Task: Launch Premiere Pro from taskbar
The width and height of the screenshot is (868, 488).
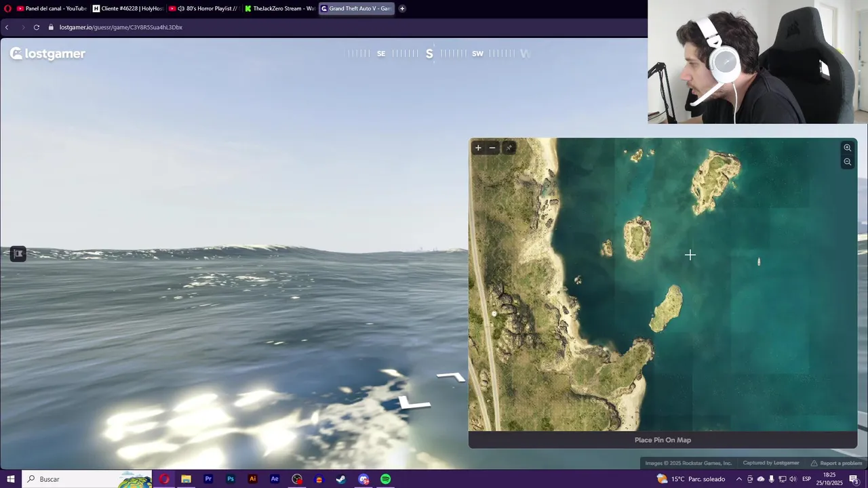Action: tap(208, 479)
